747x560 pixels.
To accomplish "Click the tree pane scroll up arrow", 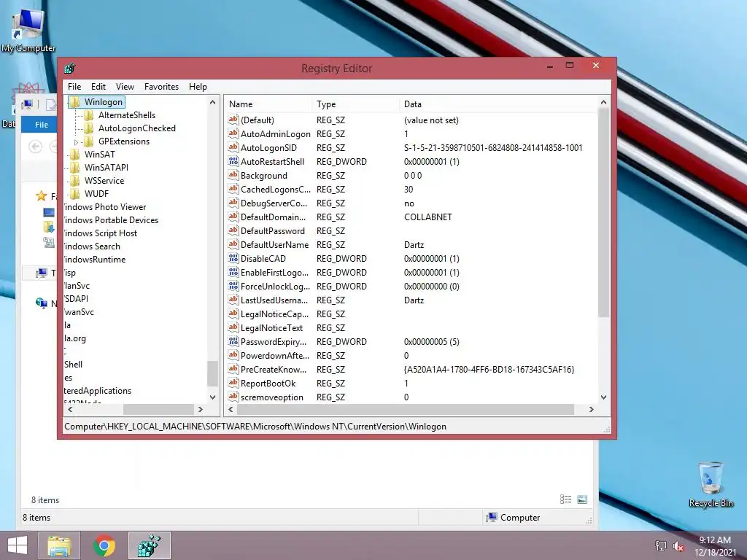I will point(212,102).
